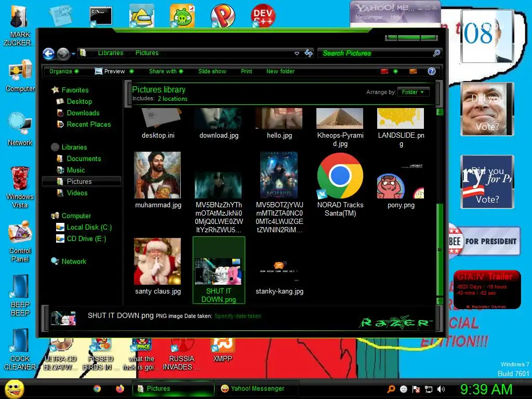Open the Control Panel desktop icon
This screenshot has height=399, width=532.
tap(20, 241)
